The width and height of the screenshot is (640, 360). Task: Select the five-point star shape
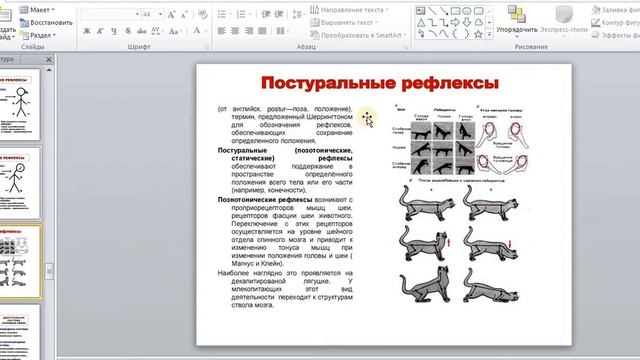478,35
